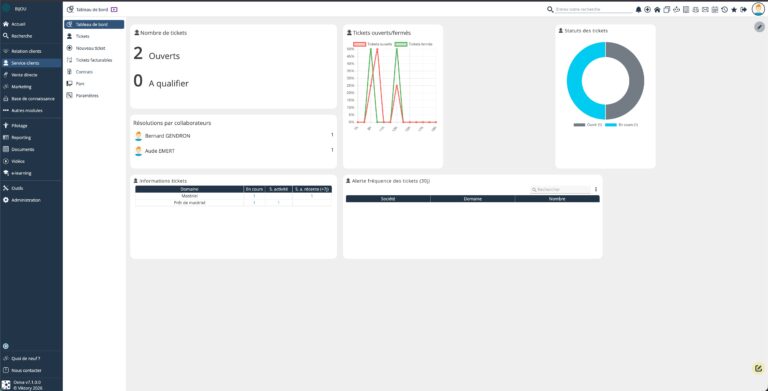Screen dimensions: 768x391
Task: Click the pencil edit dashboard icon
Action: coord(759,27)
